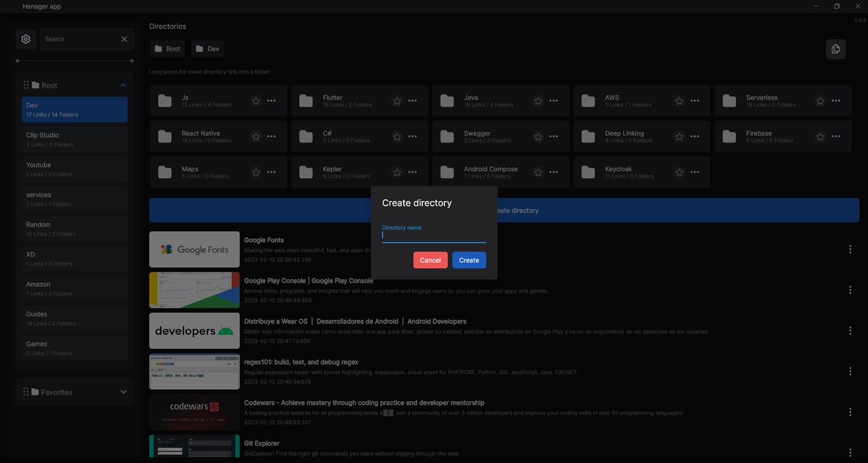Go to Root breadcrumb
This screenshot has width=868, height=463.
click(168, 49)
